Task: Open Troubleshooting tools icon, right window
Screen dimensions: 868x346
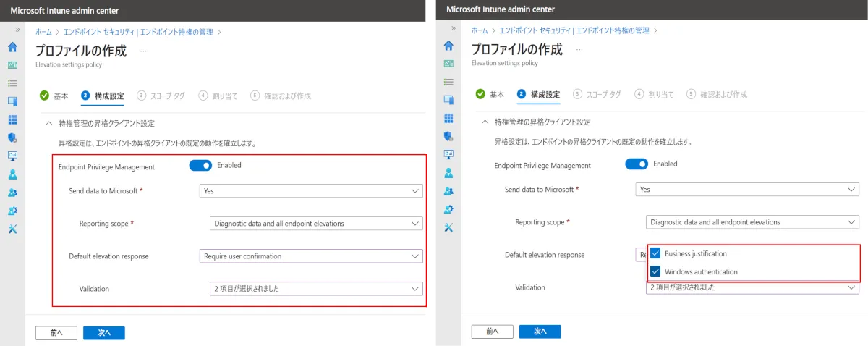Action: point(448,227)
